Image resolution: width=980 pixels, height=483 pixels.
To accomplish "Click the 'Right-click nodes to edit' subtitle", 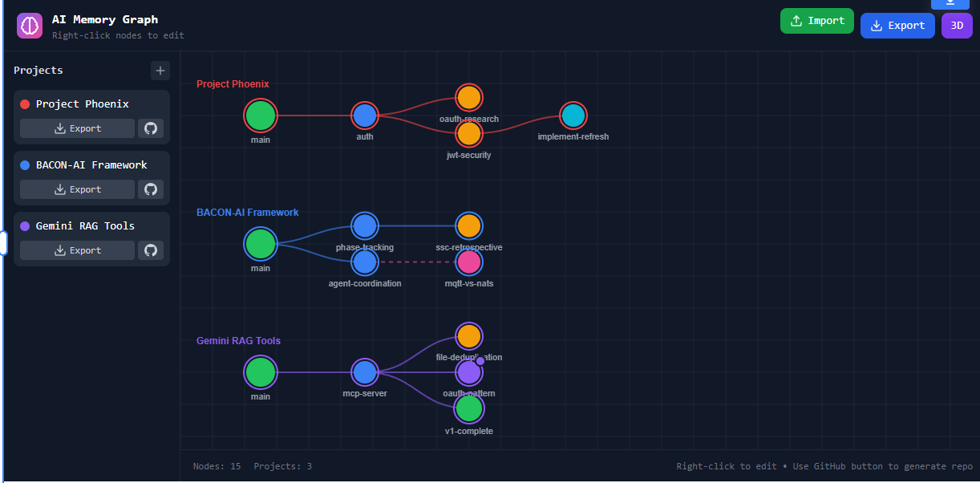I will (118, 35).
